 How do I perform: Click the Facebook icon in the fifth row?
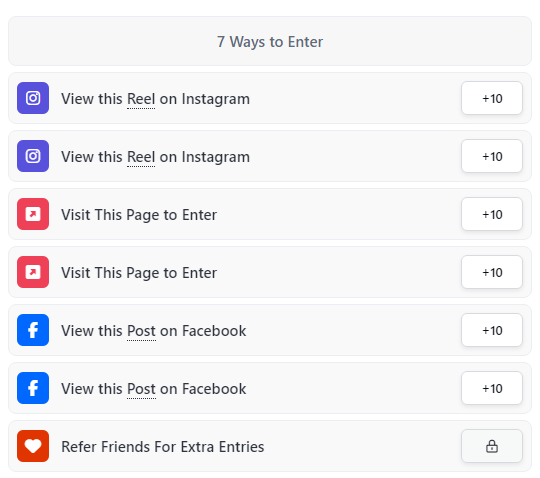click(33, 330)
